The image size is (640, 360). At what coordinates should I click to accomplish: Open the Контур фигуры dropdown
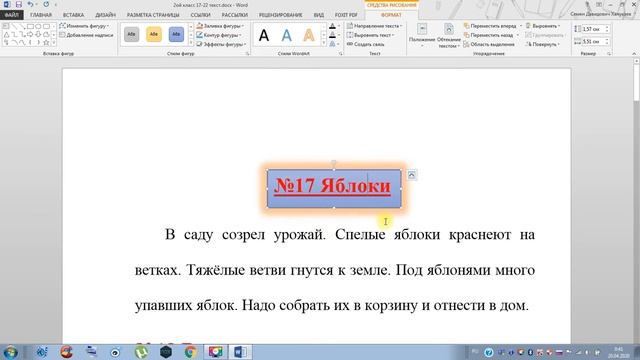[x=219, y=35]
